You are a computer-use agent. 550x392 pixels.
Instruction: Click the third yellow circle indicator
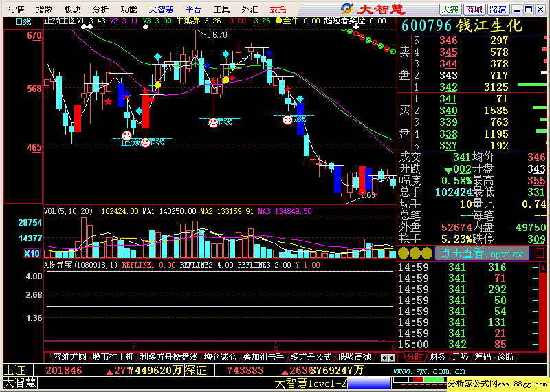coord(426,253)
